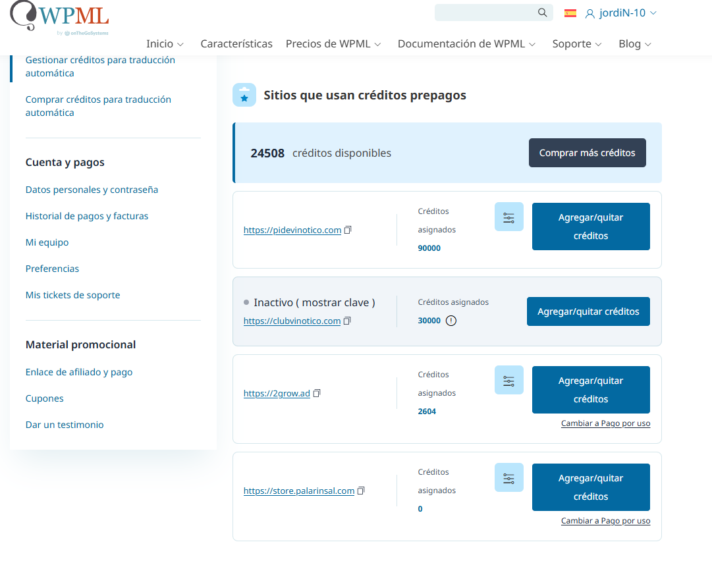The width and height of the screenshot is (712, 588).
Task: Open Documentación de WPML menu item
Action: click(x=461, y=44)
